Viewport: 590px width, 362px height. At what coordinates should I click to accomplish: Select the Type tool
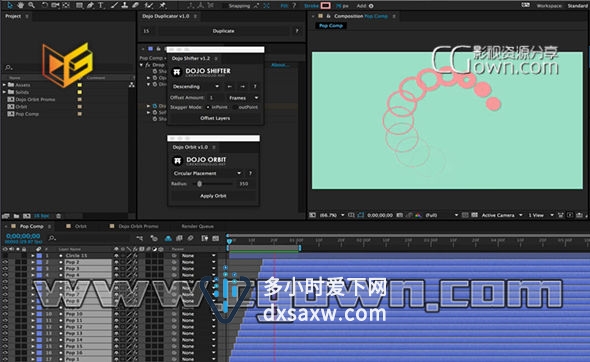(101, 5)
